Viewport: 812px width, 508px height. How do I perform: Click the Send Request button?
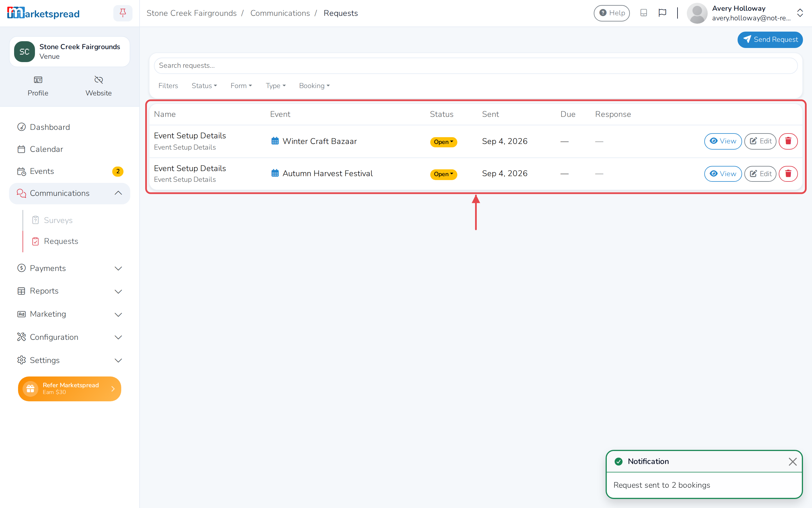770,40
